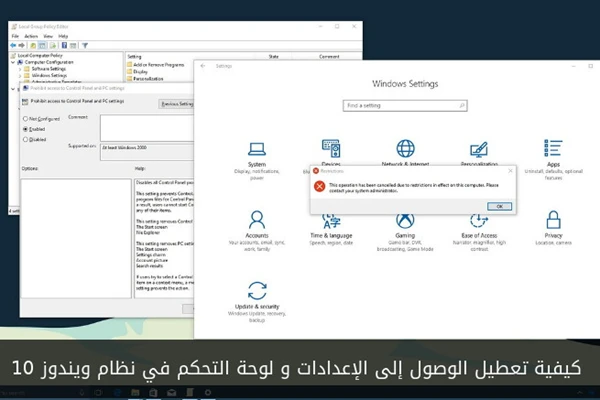This screenshot has height=400, width=600.
Task: Open the Action menu
Action: tap(31, 36)
